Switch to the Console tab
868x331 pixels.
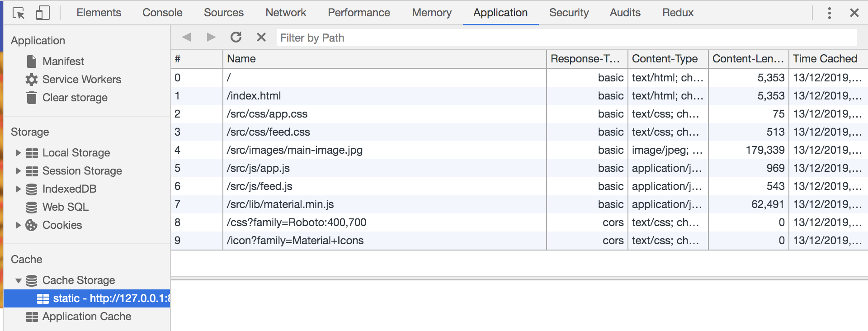coord(162,13)
